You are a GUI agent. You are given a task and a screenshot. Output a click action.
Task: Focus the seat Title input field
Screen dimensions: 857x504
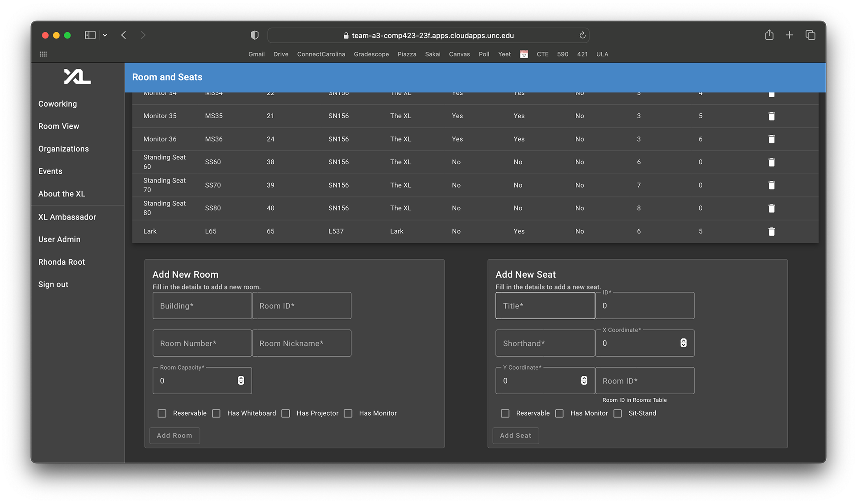pos(545,306)
